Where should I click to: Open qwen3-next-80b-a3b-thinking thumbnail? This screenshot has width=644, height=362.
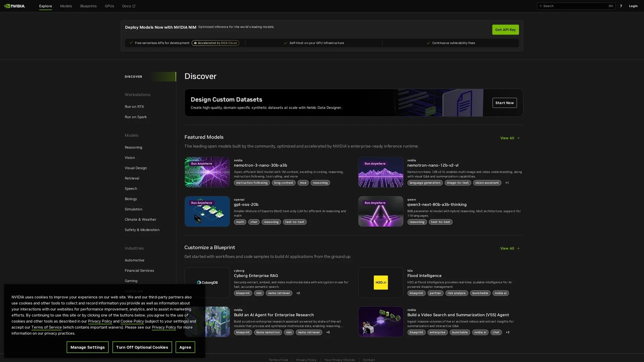coord(381,211)
